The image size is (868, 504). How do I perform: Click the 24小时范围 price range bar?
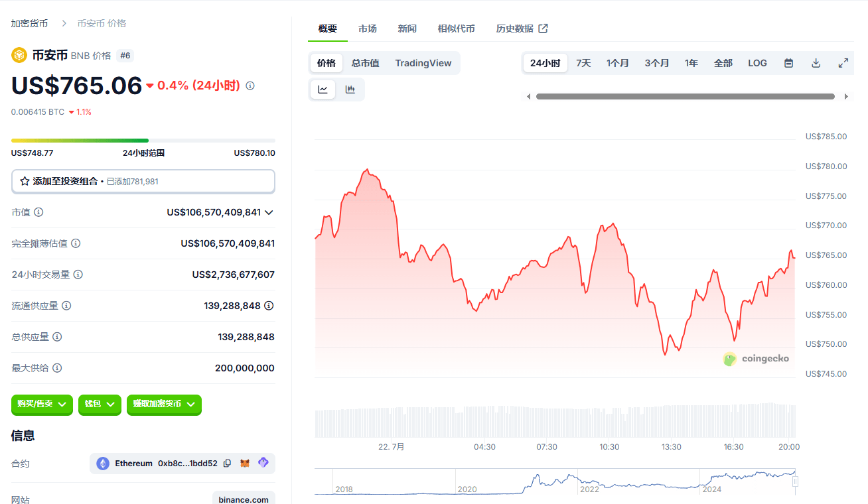pos(143,141)
